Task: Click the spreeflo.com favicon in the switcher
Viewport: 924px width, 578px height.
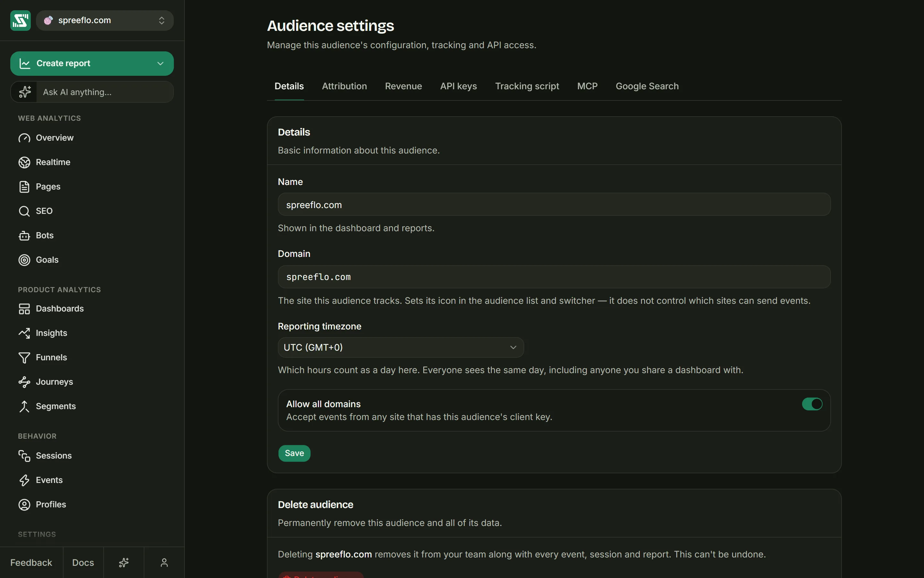Action: tap(48, 21)
